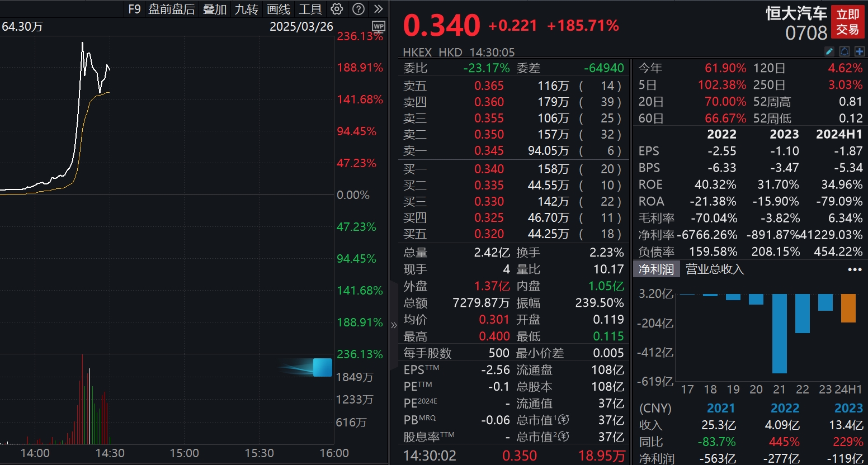Viewport: 868px width, 465px height.
Task: Select 卖五 ask row at 0.365
Action: click(513, 86)
